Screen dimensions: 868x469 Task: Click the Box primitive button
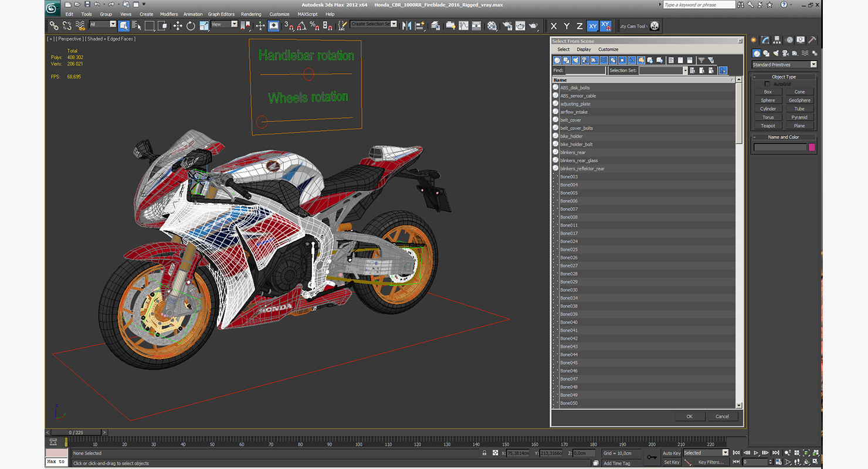(768, 92)
